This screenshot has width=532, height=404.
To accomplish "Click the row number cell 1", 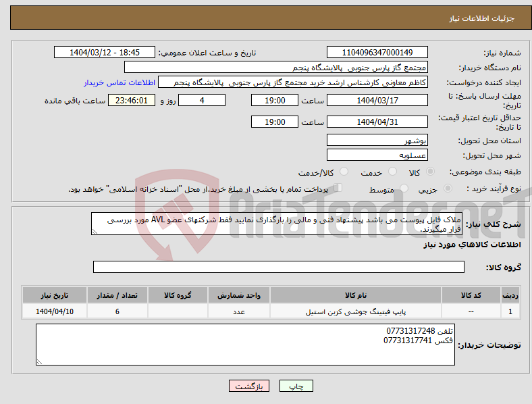I will pyautogui.click(x=510, y=311).
